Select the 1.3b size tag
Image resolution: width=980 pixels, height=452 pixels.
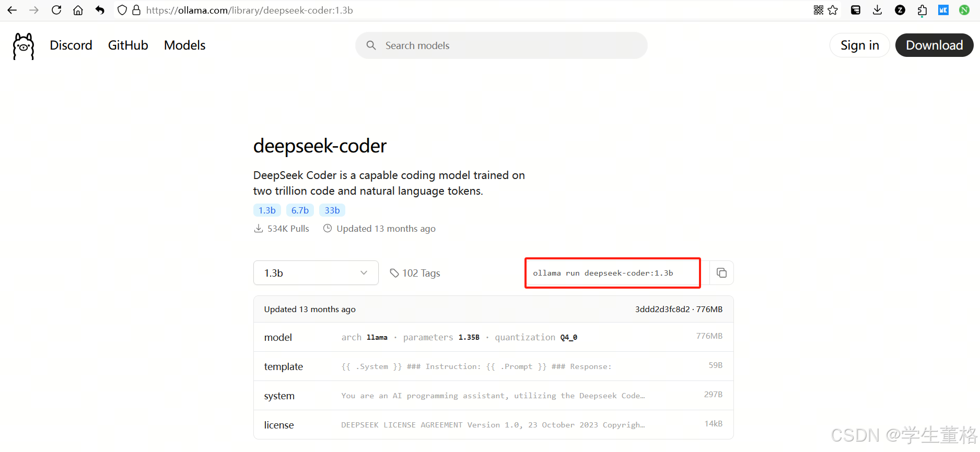[267, 210]
